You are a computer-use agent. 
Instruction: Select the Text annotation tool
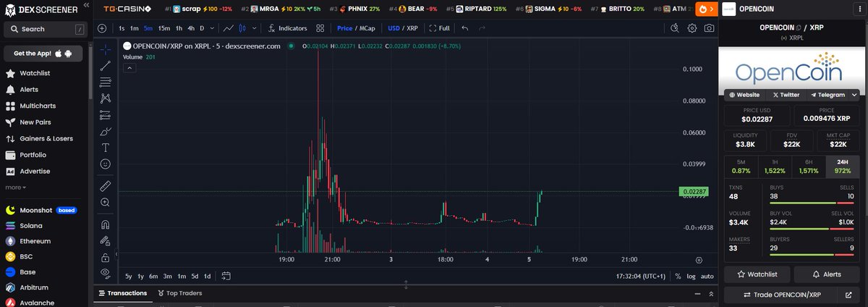point(106,147)
